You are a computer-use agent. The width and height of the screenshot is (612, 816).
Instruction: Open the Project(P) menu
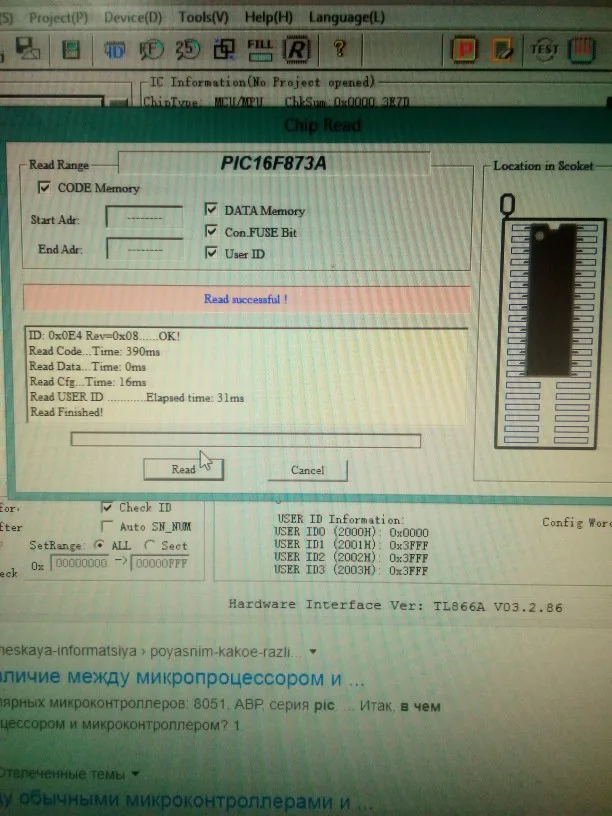point(58,18)
